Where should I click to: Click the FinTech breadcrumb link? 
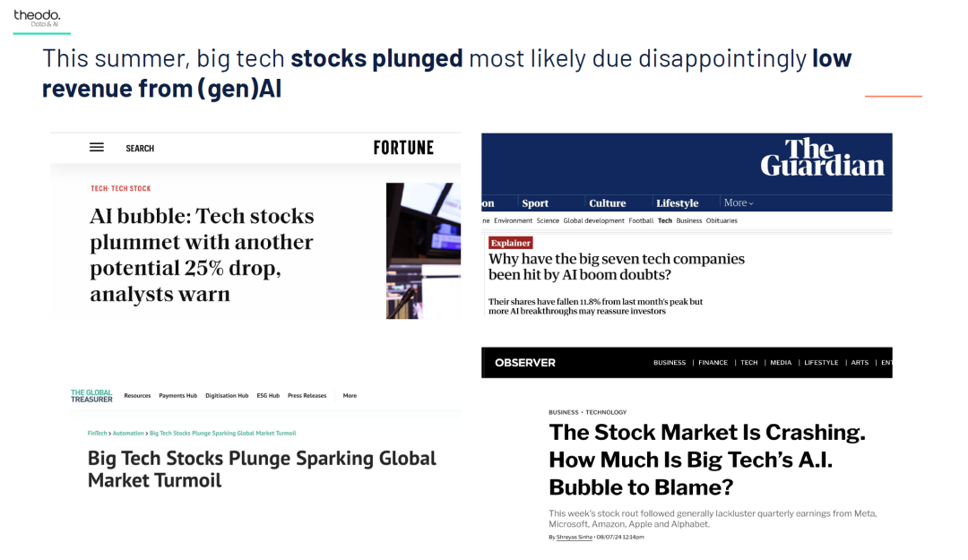(x=97, y=434)
